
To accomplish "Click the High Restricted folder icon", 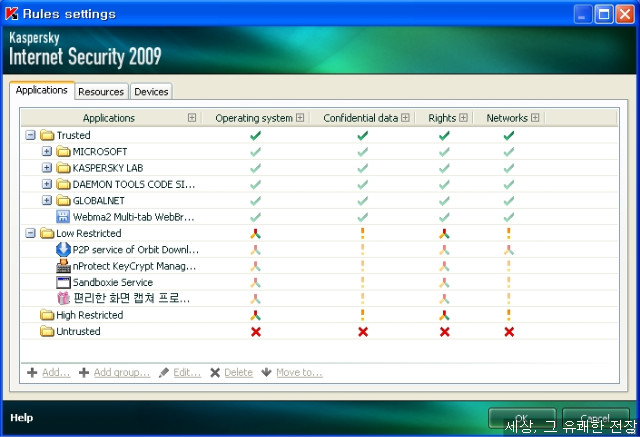I will (x=47, y=315).
